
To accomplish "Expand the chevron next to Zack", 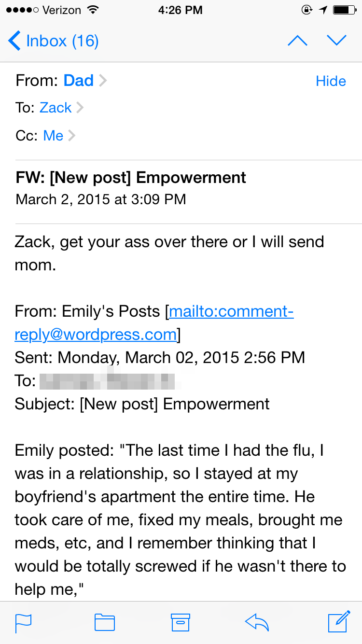I will [x=80, y=108].
